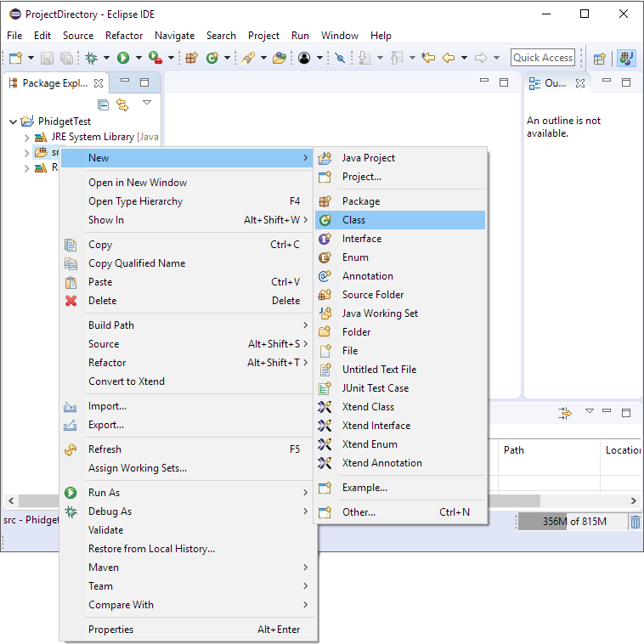644x644 pixels.
Task: Choose Xtend Class from the New submenu
Action: pyautogui.click(x=400, y=407)
